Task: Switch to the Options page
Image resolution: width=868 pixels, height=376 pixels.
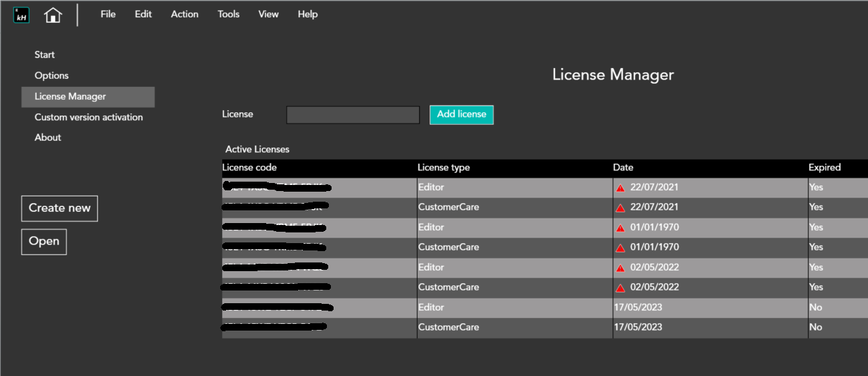Action: coord(51,75)
